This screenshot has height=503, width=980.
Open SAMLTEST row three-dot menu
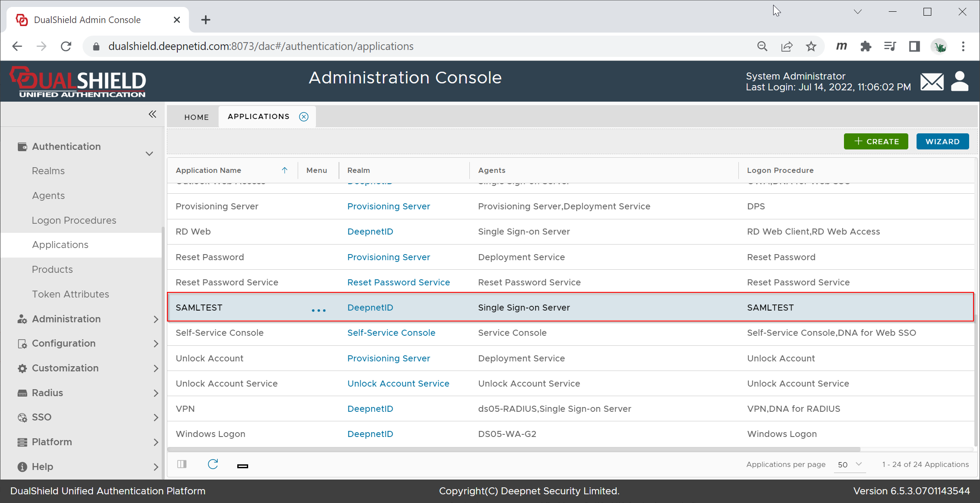coord(318,310)
